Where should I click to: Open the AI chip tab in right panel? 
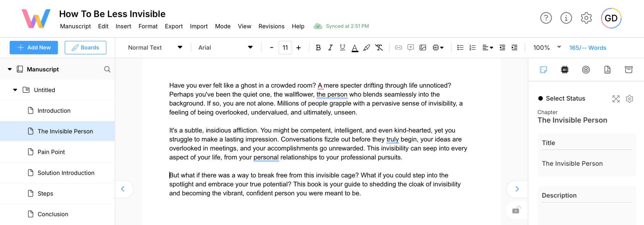[x=565, y=70]
